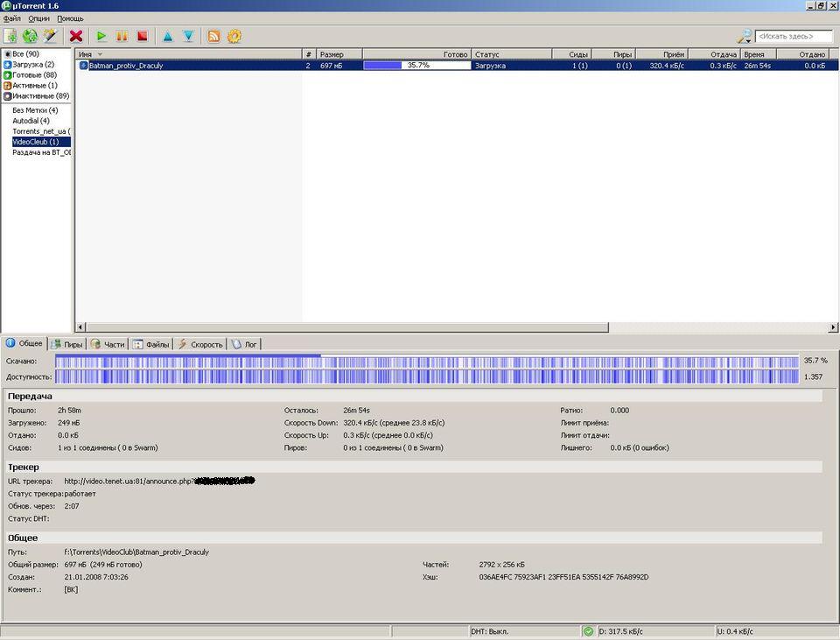Click the search input field

(x=794, y=36)
